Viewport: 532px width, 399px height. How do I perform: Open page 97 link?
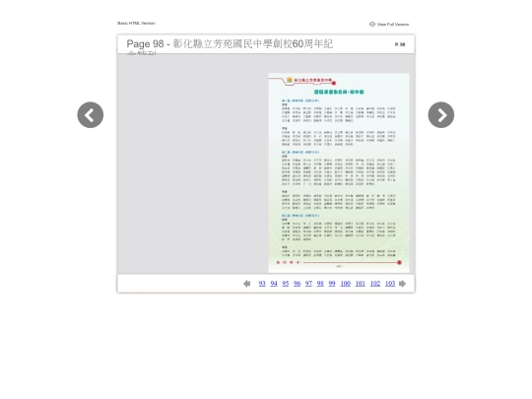click(308, 284)
